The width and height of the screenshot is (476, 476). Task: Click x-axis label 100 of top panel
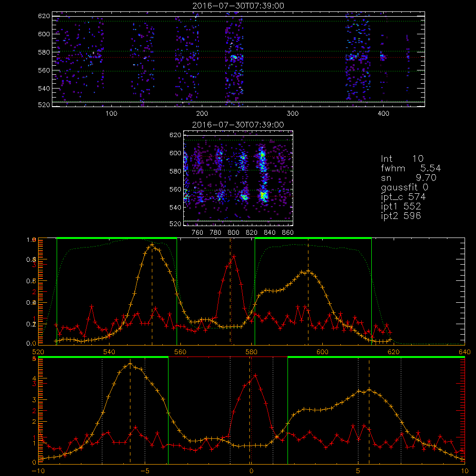(111, 114)
